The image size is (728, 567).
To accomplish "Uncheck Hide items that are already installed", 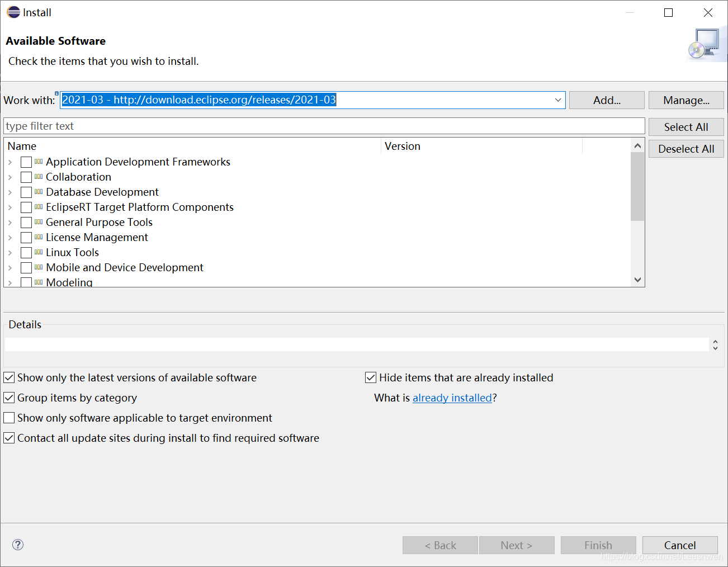I will click(x=371, y=377).
